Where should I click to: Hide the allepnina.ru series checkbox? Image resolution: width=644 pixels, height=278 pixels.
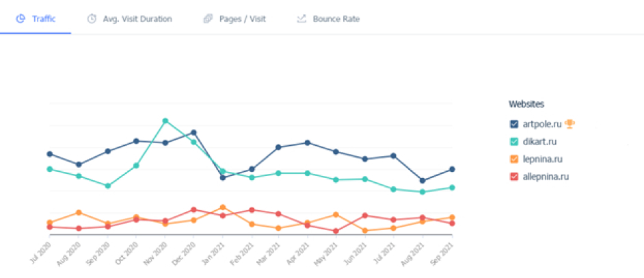pyautogui.click(x=514, y=177)
